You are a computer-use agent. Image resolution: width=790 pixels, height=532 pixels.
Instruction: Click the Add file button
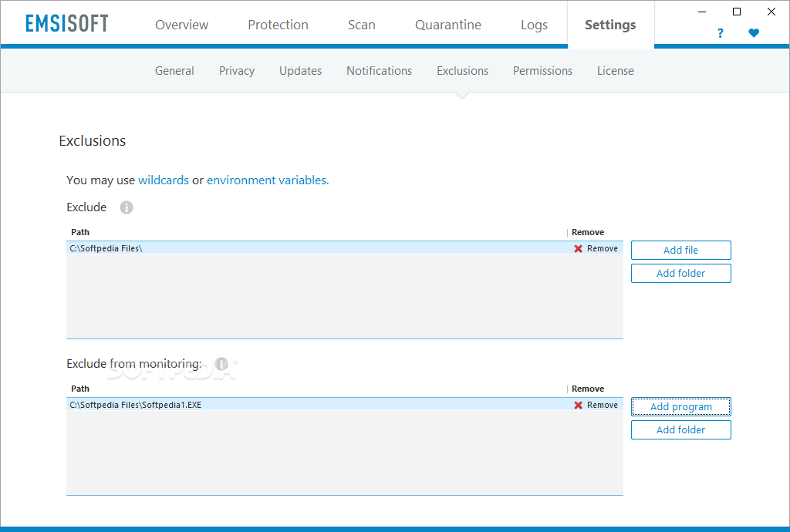680,250
